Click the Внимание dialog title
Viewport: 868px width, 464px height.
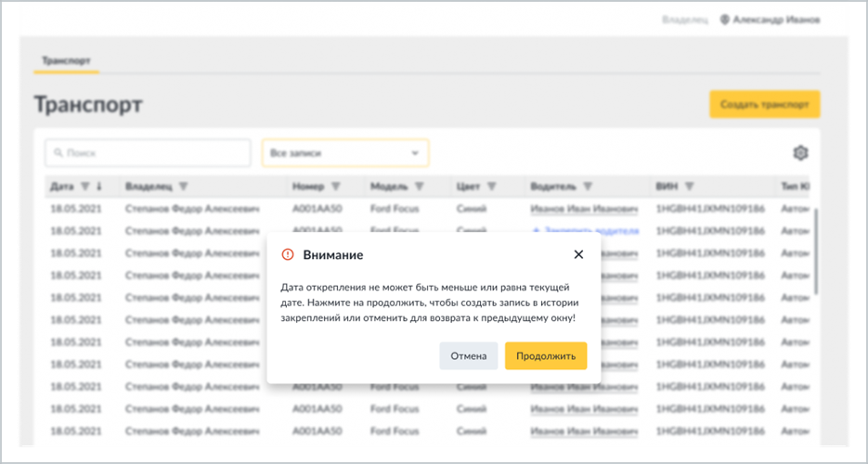point(333,255)
